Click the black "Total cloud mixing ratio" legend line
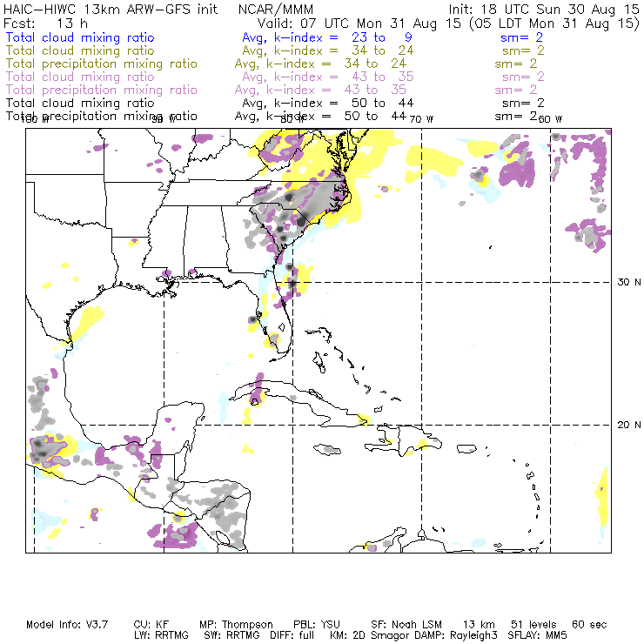This screenshot has height=644, width=644. click(x=80, y=103)
